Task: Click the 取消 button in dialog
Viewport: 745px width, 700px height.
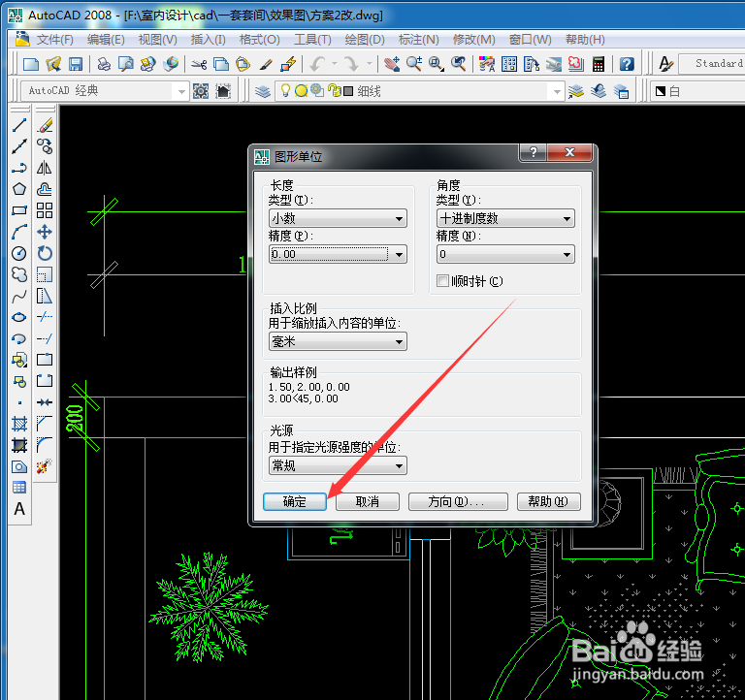Action: pyautogui.click(x=368, y=501)
